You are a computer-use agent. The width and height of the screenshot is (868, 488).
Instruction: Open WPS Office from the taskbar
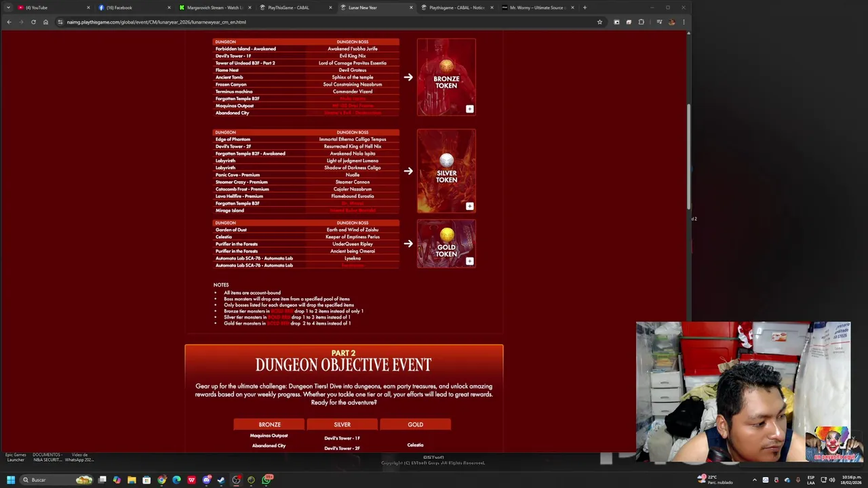pyautogui.click(x=191, y=480)
